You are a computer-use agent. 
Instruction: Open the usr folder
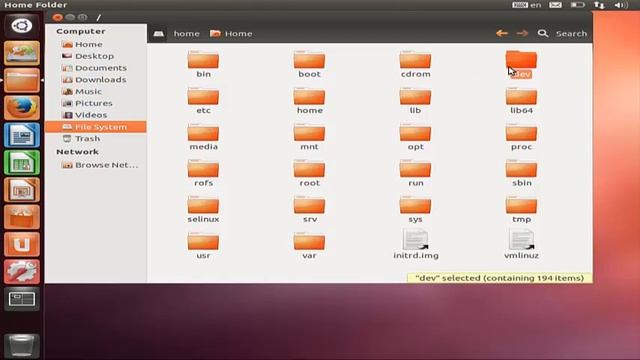point(203,246)
